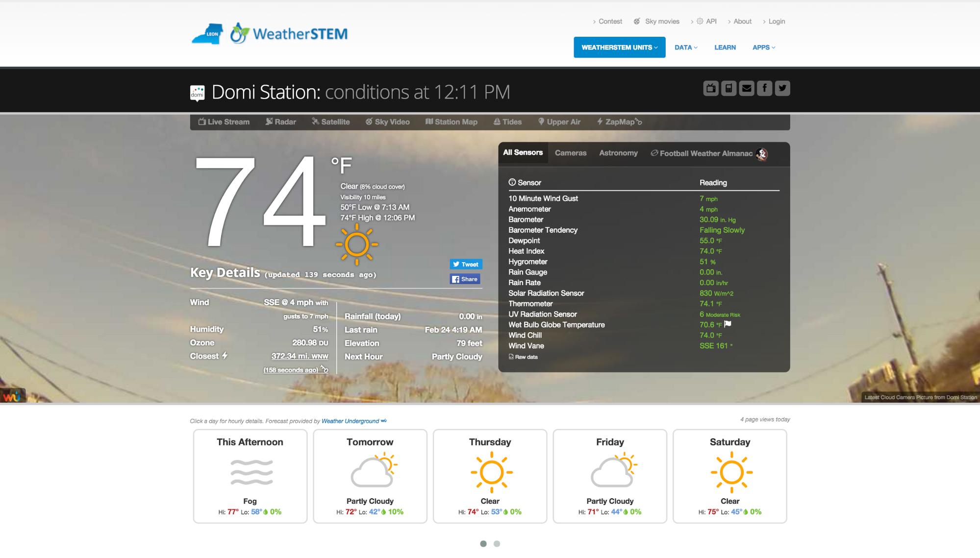This screenshot has height=558, width=980.
Task: Open the Raw data link icon
Action: coord(511,357)
